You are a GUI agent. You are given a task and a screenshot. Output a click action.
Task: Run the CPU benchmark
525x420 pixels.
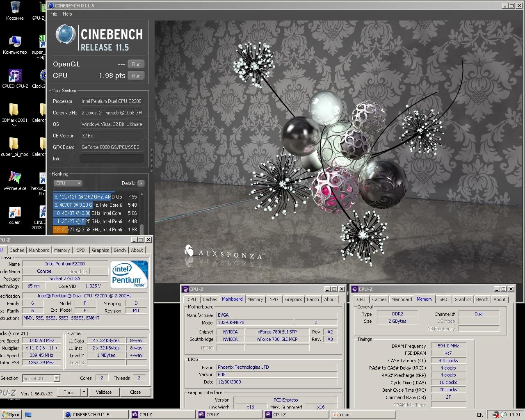(x=136, y=76)
